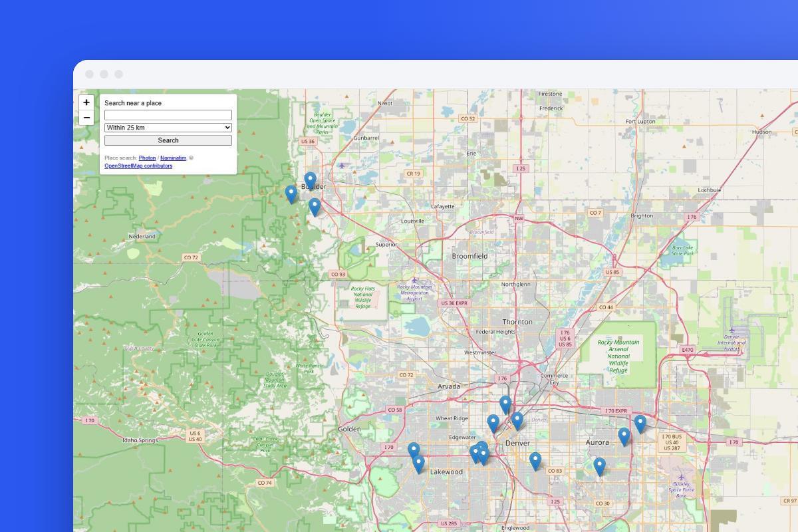Click the Fort Lupton label

[x=640, y=122]
